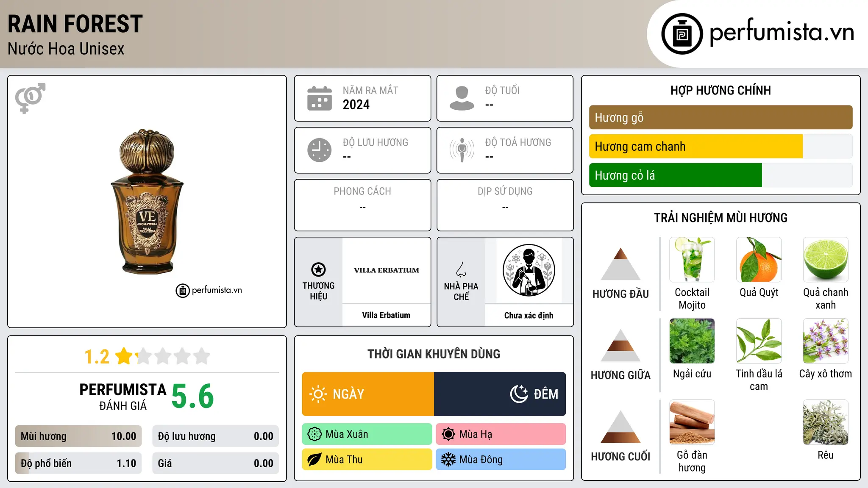Open the Cocktail Mojito note image
Screen dimensions: 868x488
coord(692,260)
